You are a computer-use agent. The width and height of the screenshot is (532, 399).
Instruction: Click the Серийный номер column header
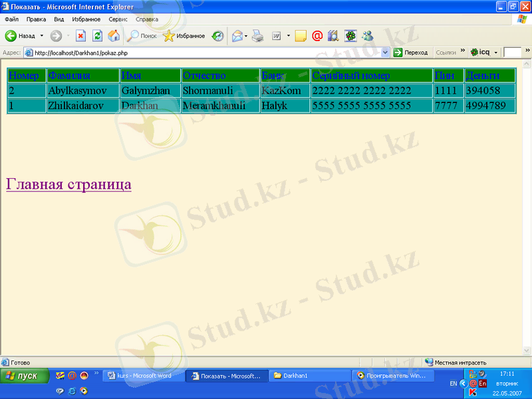tap(372, 76)
